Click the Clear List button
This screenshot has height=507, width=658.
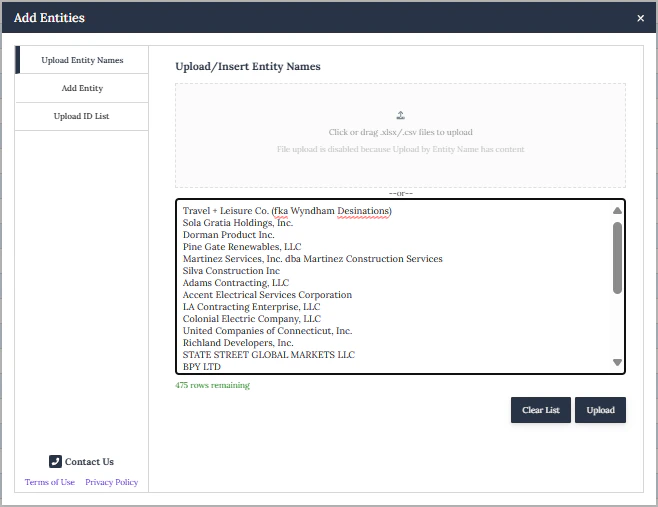(540, 410)
